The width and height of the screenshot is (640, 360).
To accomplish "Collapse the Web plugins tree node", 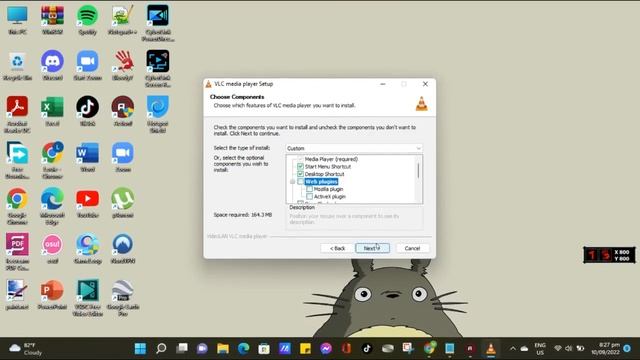I will pyautogui.click(x=292, y=182).
